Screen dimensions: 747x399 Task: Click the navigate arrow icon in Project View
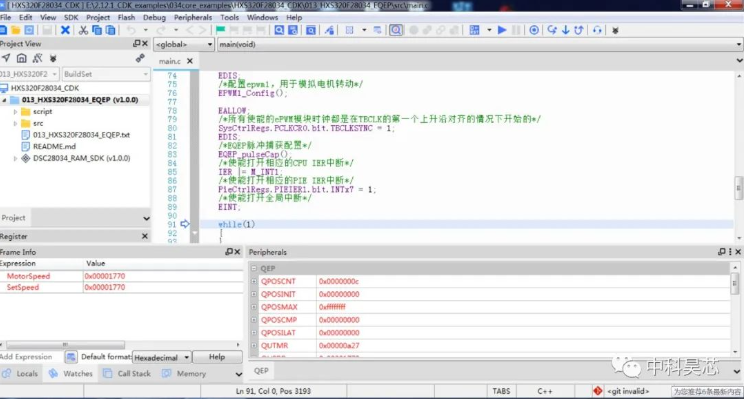6,58
